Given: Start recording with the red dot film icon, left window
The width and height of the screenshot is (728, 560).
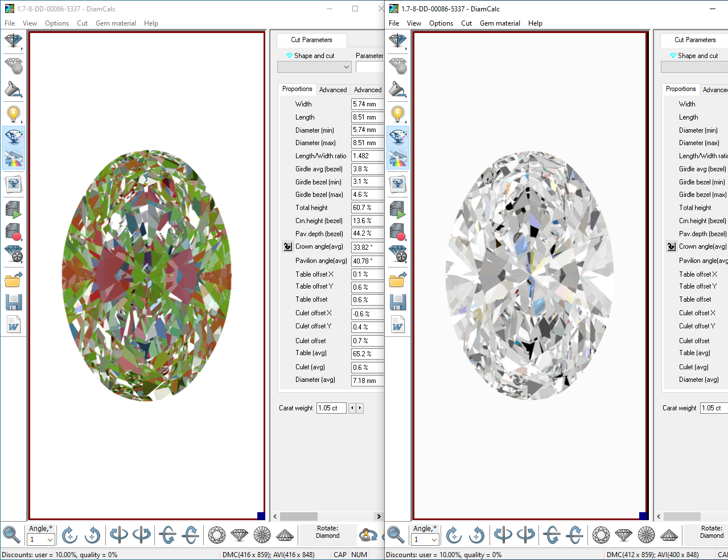Looking at the screenshot, I should [x=13, y=232].
